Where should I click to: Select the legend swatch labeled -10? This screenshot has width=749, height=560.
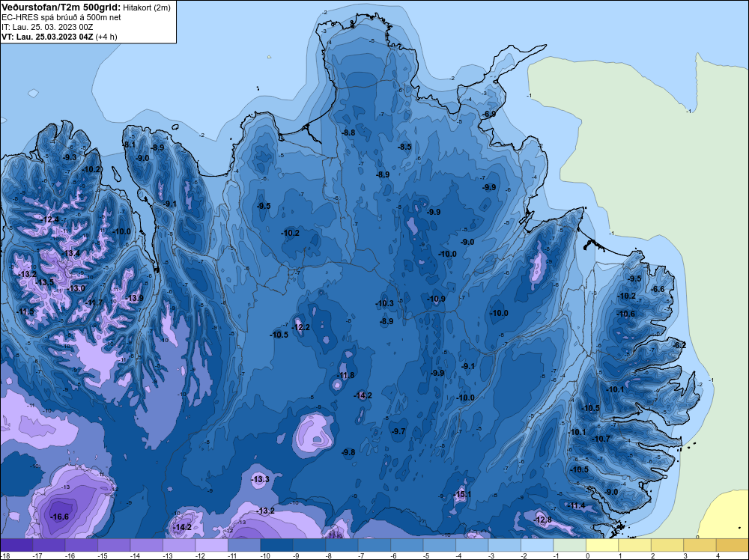tap(276, 545)
